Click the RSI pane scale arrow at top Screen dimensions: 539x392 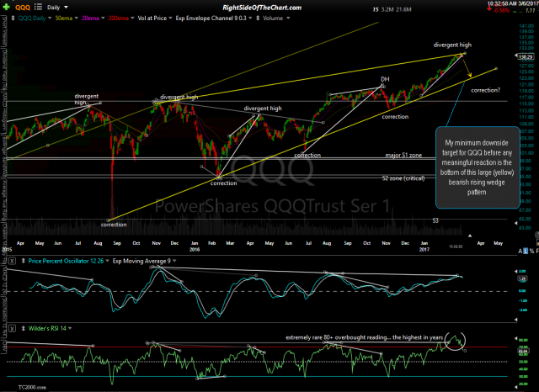pyautogui.click(x=515, y=338)
